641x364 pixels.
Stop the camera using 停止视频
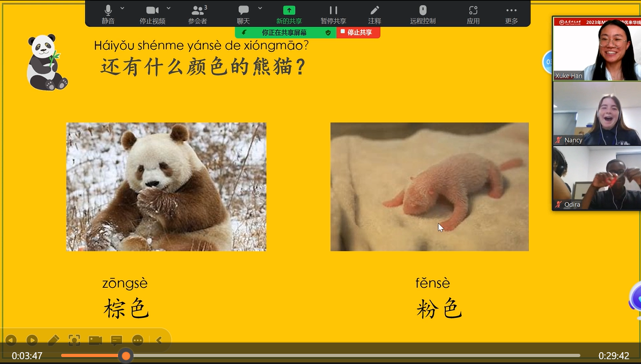pos(152,14)
